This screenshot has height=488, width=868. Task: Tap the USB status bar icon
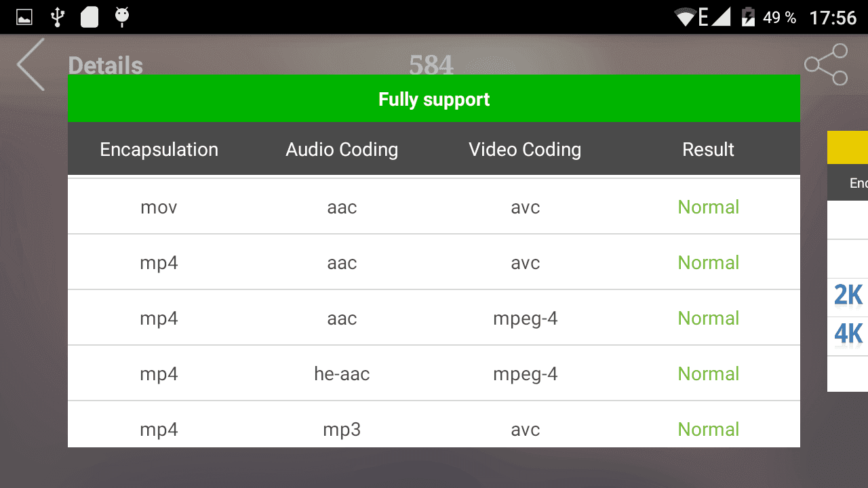pos(58,17)
